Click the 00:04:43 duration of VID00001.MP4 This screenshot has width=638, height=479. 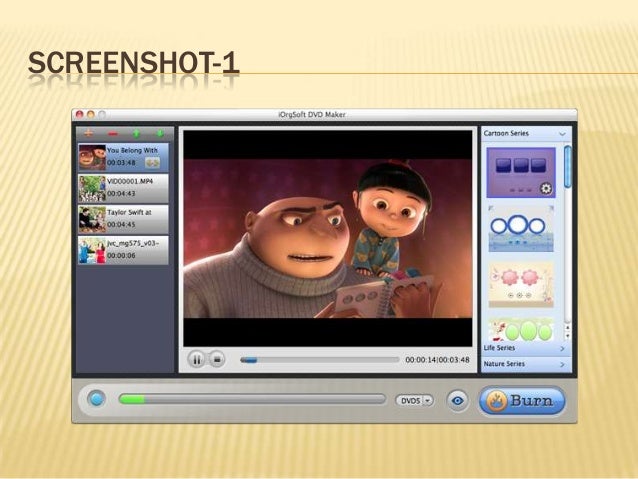(121, 193)
